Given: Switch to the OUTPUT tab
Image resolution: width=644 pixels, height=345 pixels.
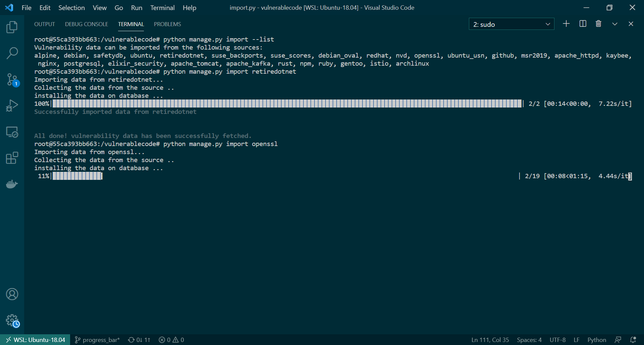Looking at the screenshot, I should 44,24.
